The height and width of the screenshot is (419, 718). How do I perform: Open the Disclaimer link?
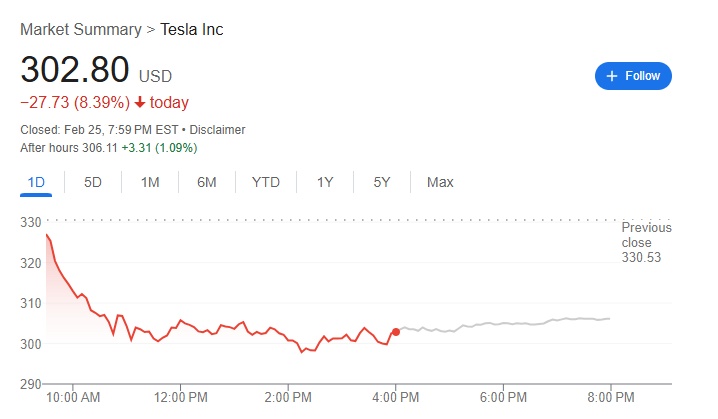[217, 130]
